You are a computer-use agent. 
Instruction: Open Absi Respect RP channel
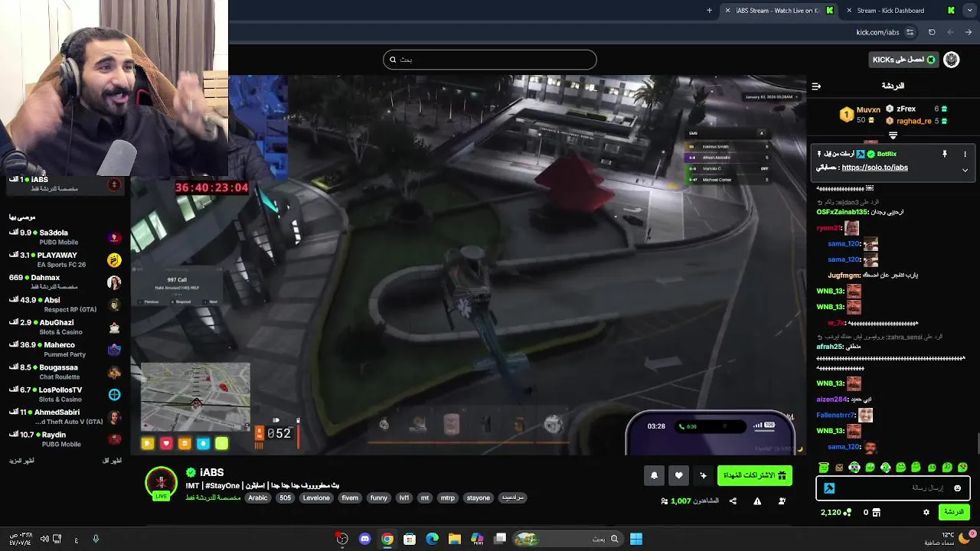click(65, 305)
